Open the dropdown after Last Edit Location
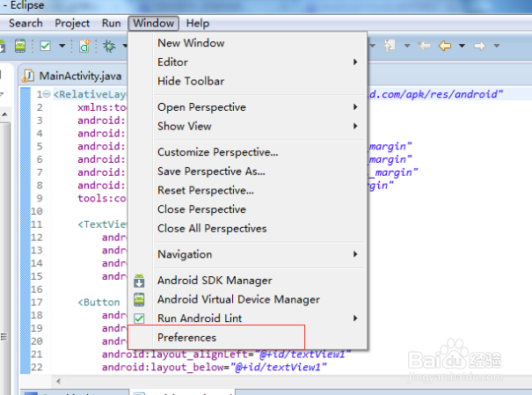Viewport: 532px width, 395px height. pyautogui.click(x=407, y=46)
